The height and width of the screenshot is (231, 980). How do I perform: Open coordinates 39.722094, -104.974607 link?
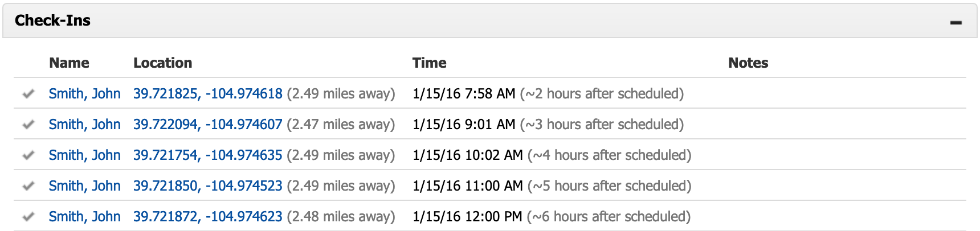point(208,125)
